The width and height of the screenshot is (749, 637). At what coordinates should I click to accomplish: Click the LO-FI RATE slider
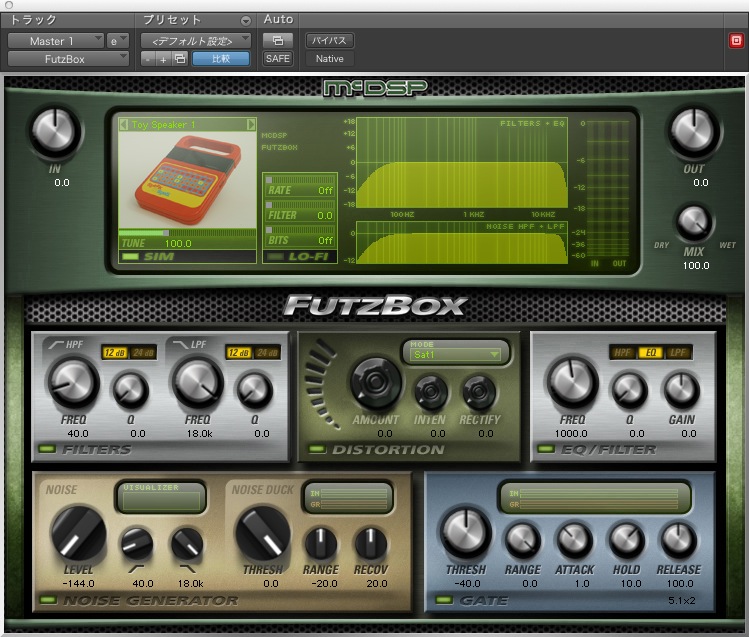pyautogui.click(x=300, y=180)
